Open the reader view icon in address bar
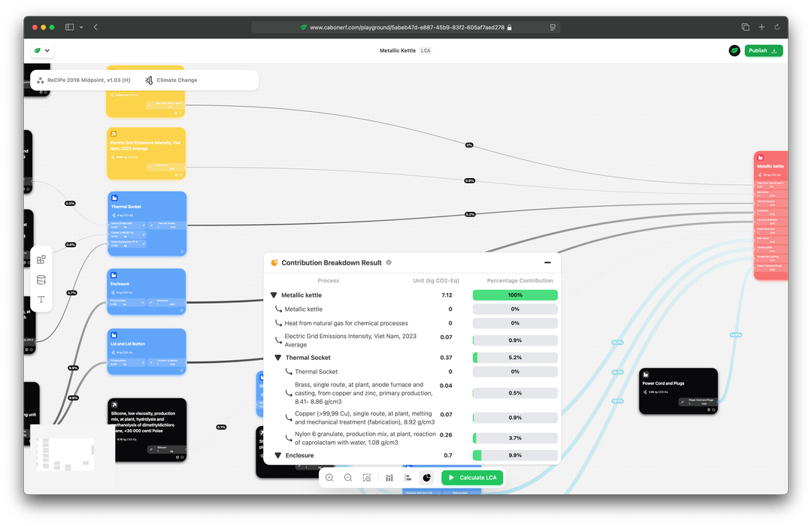The height and width of the screenshot is (526, 812). point(553,27)
